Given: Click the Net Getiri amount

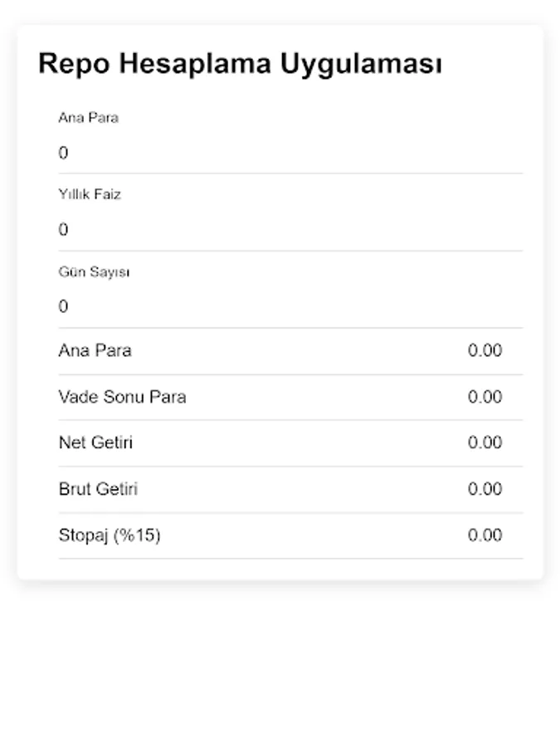Looking at the screenshot, I should pyautogui.click(x=485, y=442).
